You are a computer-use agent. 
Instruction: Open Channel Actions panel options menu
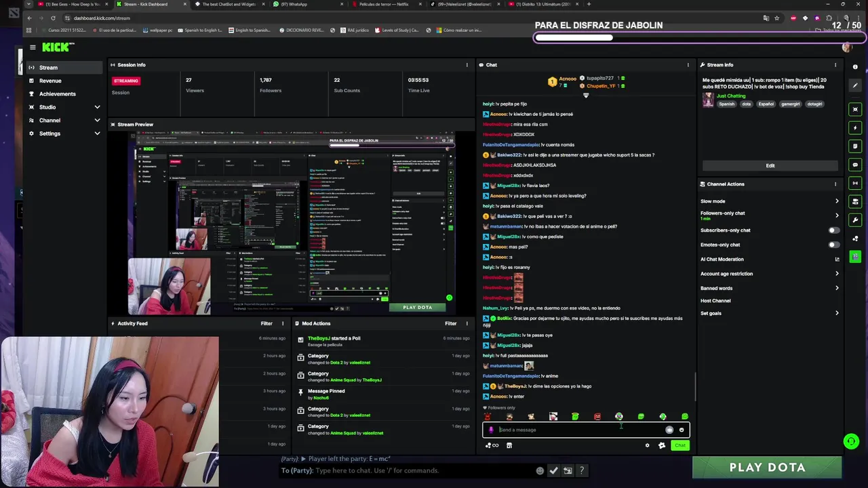(835, 184)
